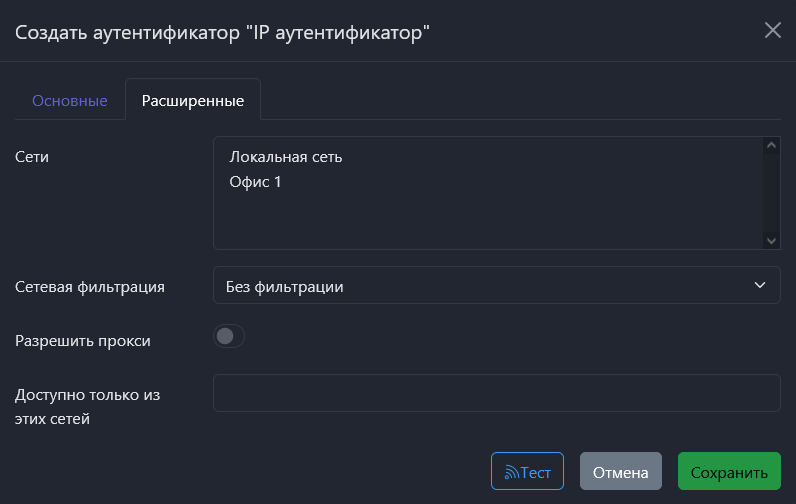Click empty area inside the Сети listbox
Screen dimensions: 796x504
pos(480,222)
